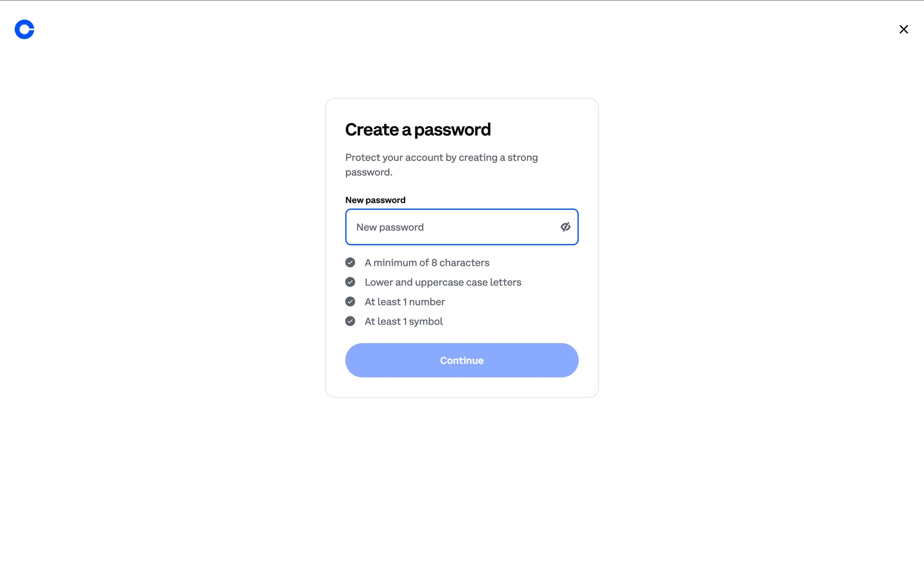Click the at least 1 number checkmark
This screenshot has height=578, width=924.
click(x=350, y=302)
